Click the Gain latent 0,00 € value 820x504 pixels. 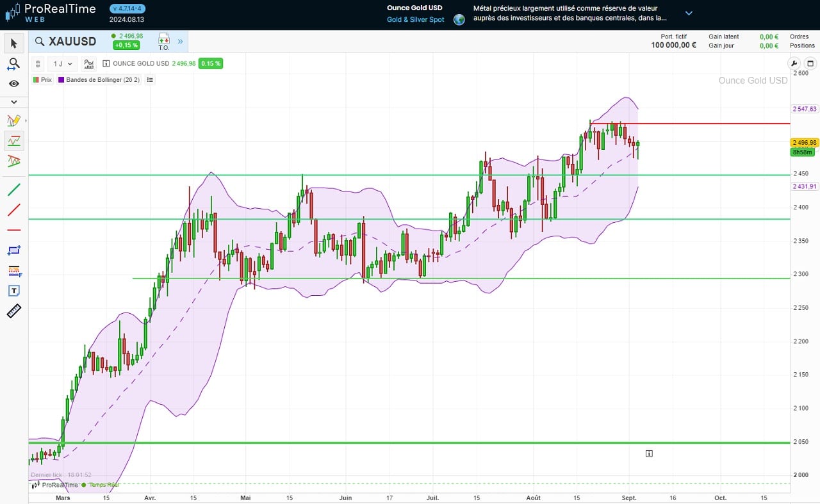tap(769, 37)
